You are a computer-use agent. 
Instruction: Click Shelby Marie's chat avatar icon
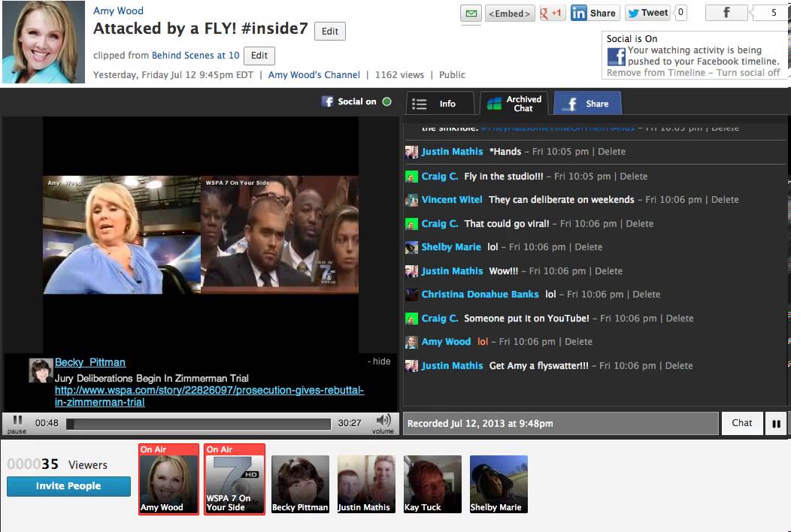pyautogui.click(x=411, y=247)
